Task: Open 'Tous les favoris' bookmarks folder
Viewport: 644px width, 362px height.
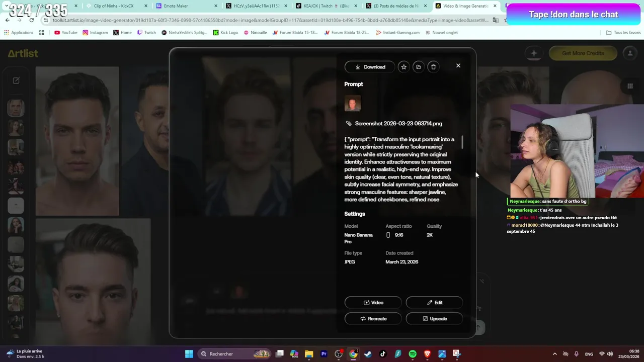Action: [x=623, y=32]
